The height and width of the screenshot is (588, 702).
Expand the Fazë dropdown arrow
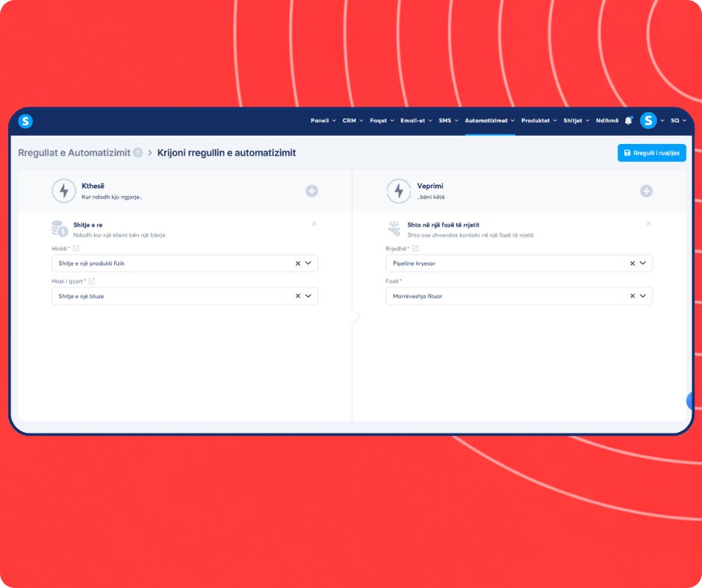643,295
